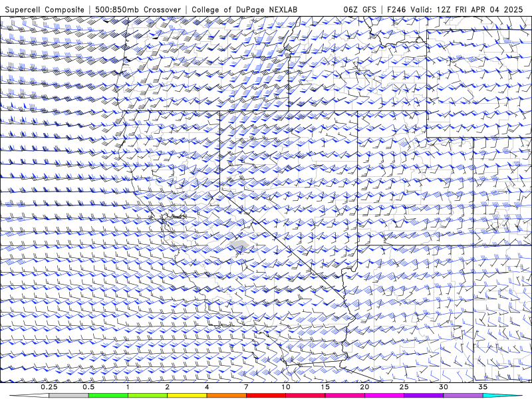Click the '35' legend label

click(483, 387)
